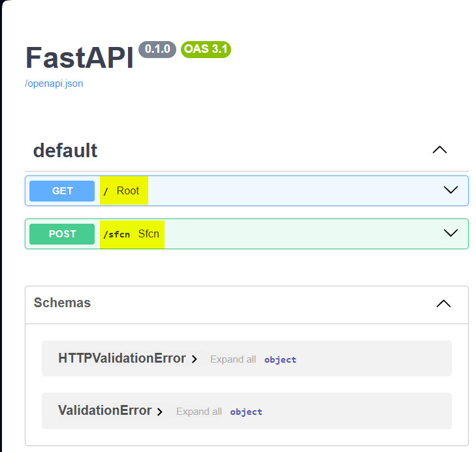Open the /openapi.json link
This screenshot has height=452, width=476.
54,83
